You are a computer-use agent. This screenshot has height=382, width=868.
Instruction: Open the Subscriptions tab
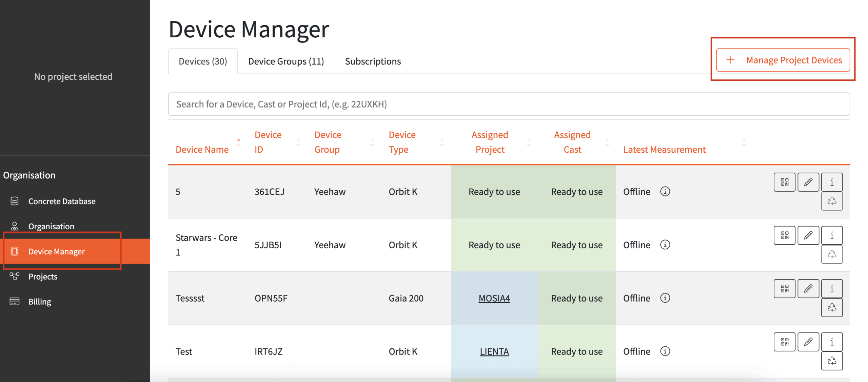pos(373,61)
